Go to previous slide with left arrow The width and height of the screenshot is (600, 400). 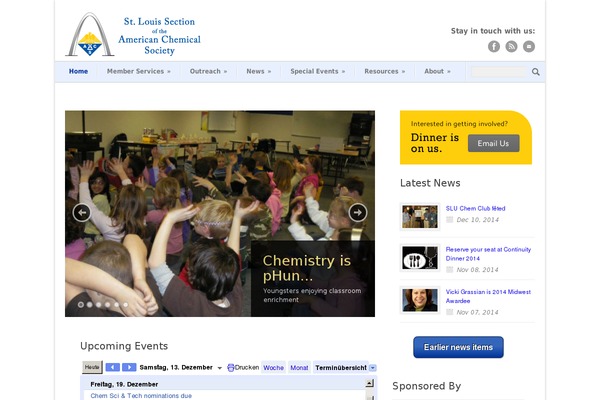pyautogui.click(x=82, y=212)
